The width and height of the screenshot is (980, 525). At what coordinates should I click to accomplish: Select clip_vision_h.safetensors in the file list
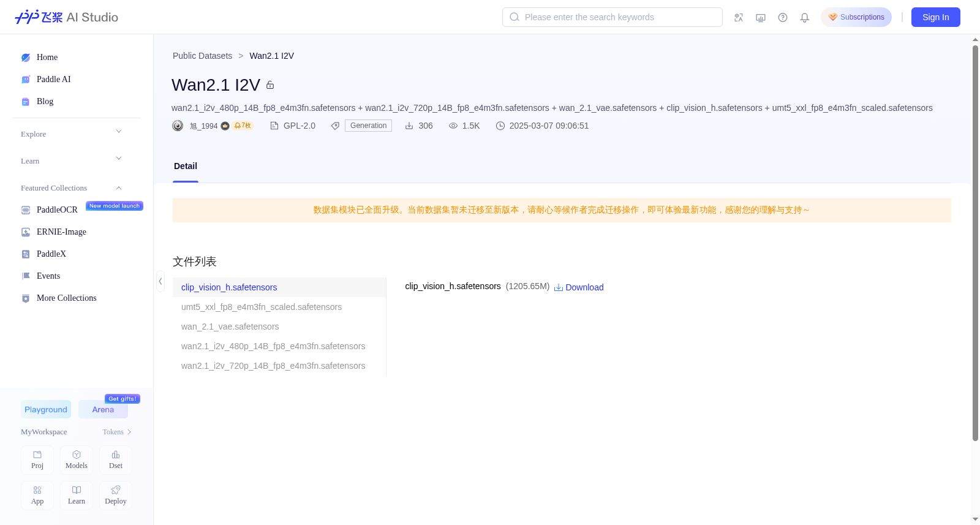tap(279, 287)
